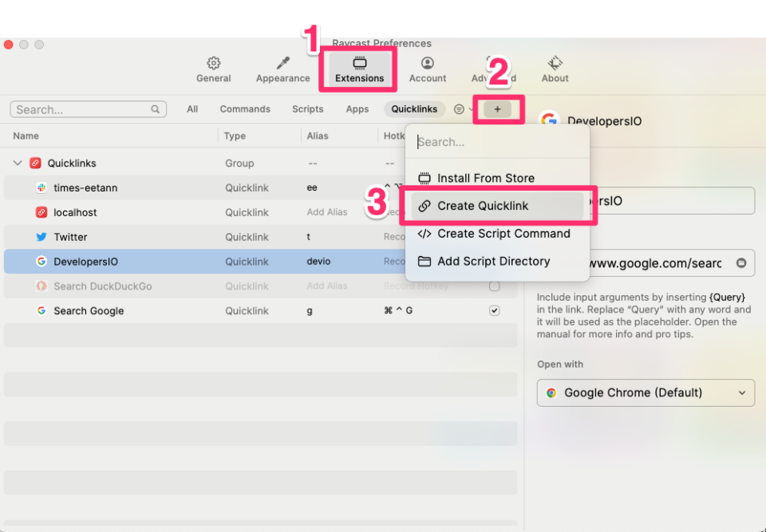Focus the popup menu Search field

pyautogui.click(x=497, y=142)
